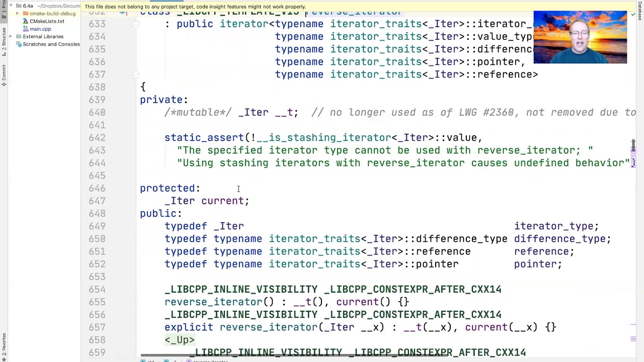This screenshot has height=362, width=644.
Task: Click the Scratches and Consoles icon
Action: click(x=19, y=44)
